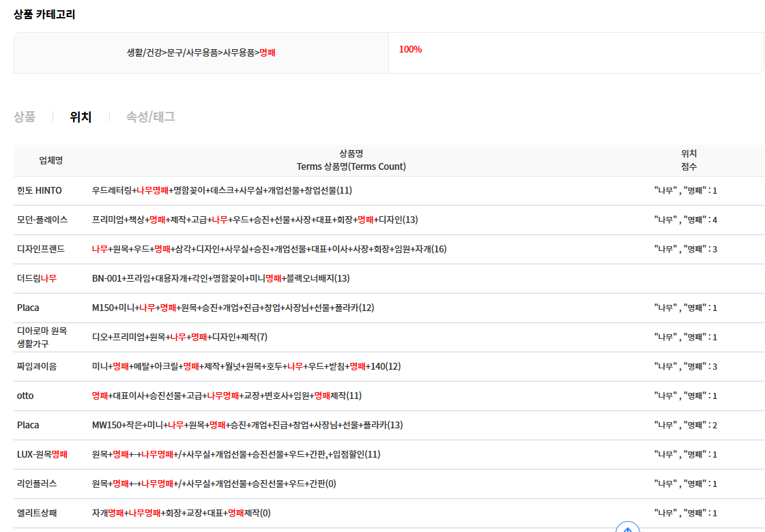Select Placa in the M150+미니 row
The image size is (765, 532).
(28, 308)
